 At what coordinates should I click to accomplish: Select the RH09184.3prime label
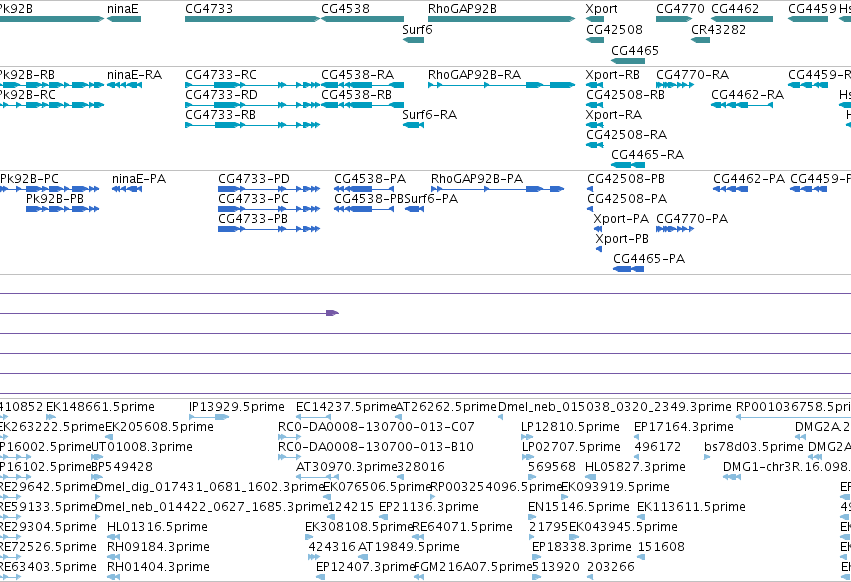[x=158, y=547]
